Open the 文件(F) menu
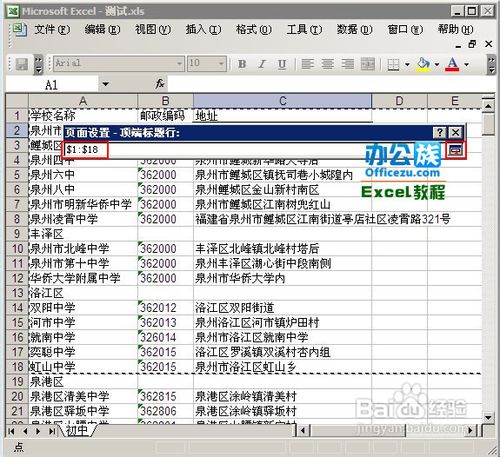Viewport: 500px width, 457px height. point(52,30)
